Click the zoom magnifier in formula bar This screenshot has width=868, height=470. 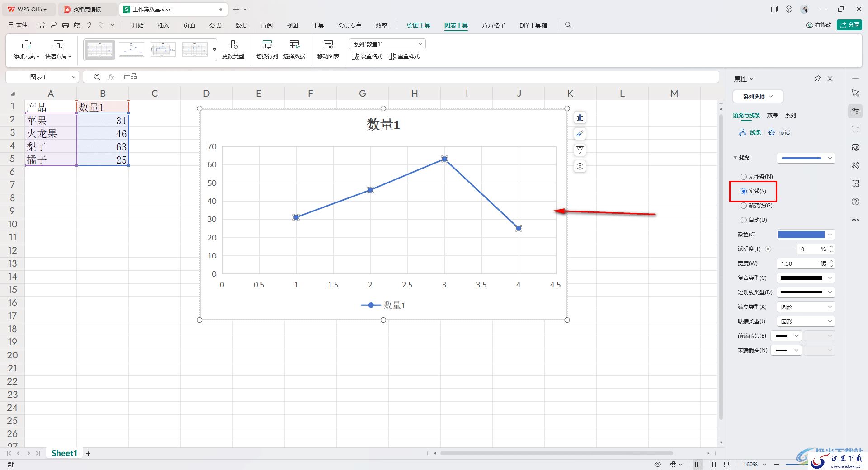97,77
